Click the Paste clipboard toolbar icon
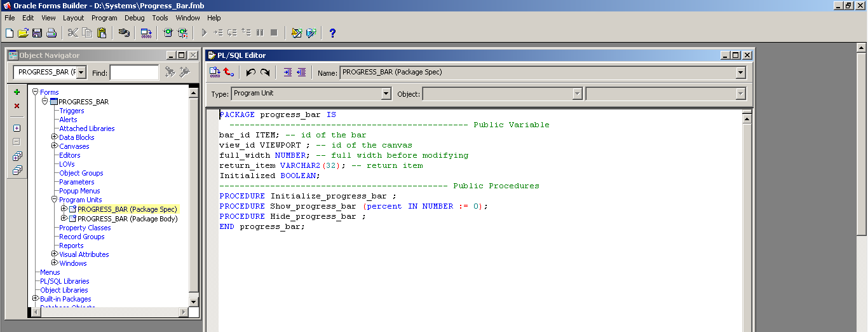Image resolution: width=868 pixels, height=332 pixels. pyautogui.click(x=101, y=32)
